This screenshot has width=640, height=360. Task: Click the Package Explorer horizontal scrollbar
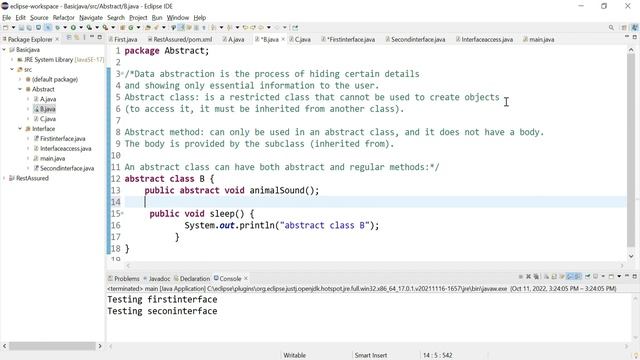tap(52, 346)
